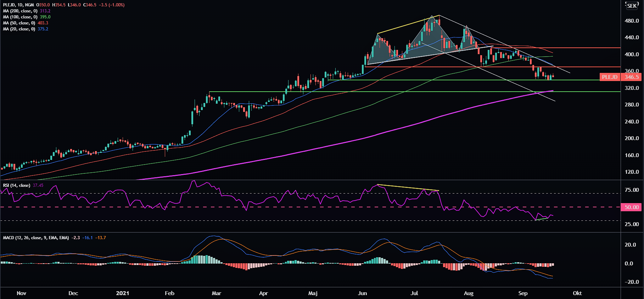
Task: Select the MA 50 indicator legend
Action: 19,23
